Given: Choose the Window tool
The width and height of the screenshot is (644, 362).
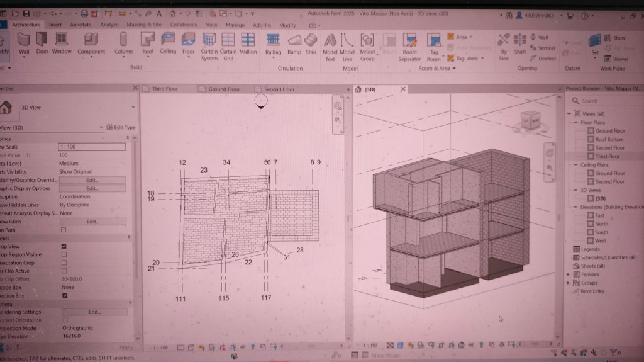Looking at the screenshot, I should coord(62,42).
